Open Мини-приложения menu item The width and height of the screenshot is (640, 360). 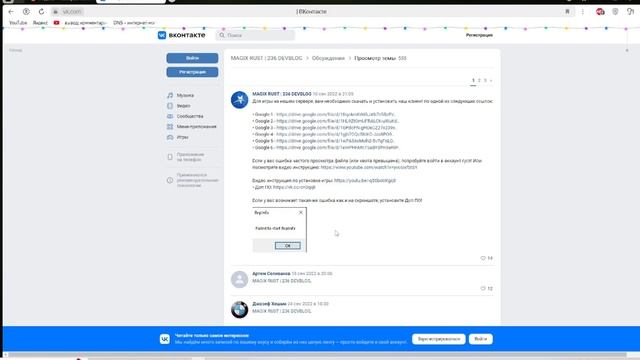196,127
